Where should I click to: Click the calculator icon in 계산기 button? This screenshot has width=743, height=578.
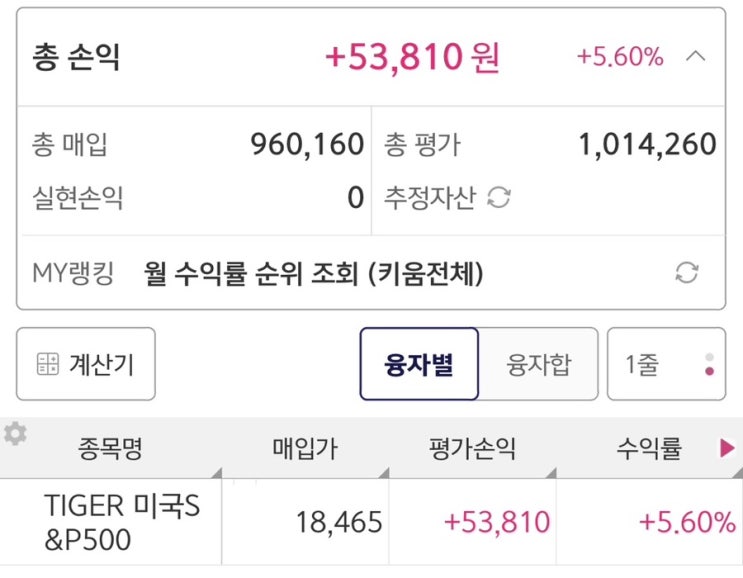[47, 364]
